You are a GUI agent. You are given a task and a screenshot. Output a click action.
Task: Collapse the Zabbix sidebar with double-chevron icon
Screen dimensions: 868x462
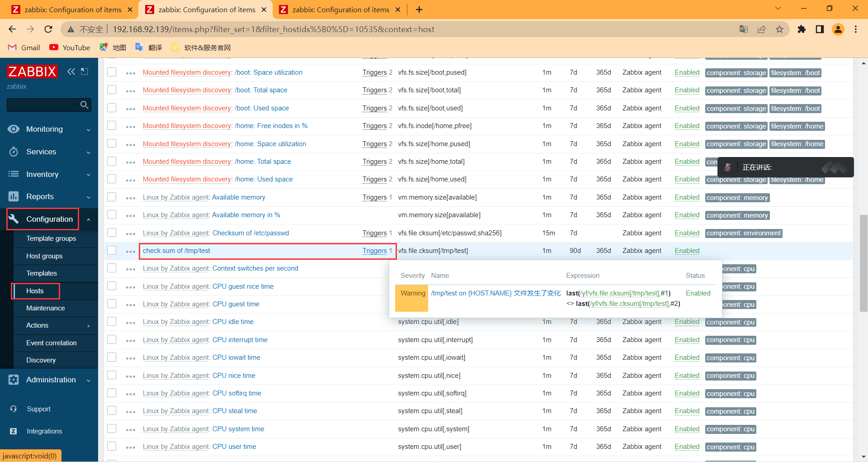pos(71,71)
